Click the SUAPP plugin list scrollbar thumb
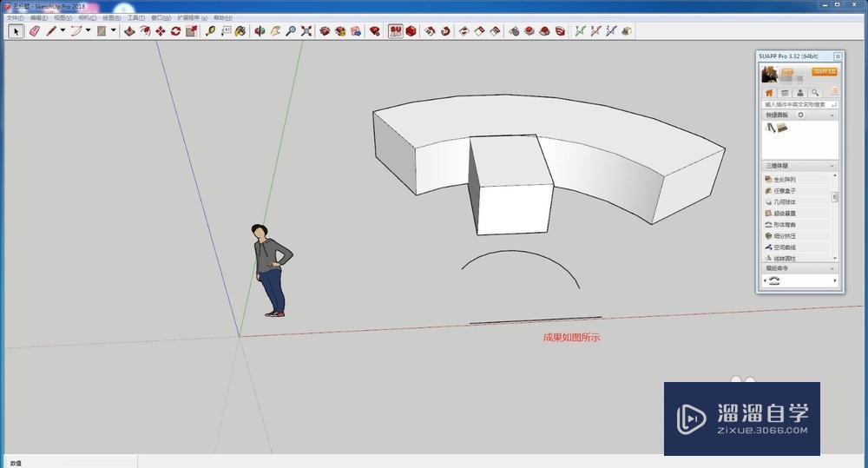This screenshot has height=468, width=868. [x=835, y=197]
